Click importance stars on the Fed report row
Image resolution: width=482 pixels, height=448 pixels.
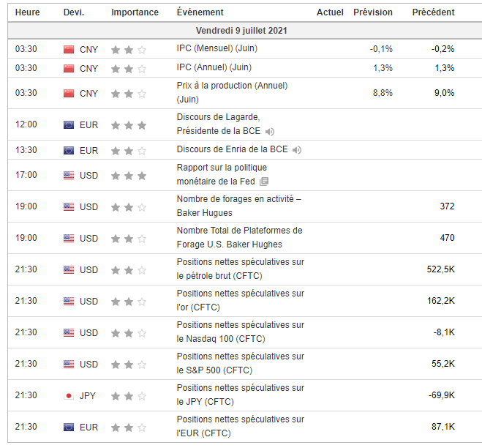tap(129, 176)
